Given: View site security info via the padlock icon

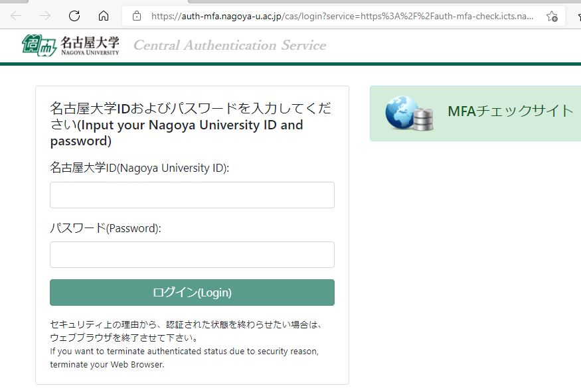Looking at the screenshot, I should click(137, 15).
